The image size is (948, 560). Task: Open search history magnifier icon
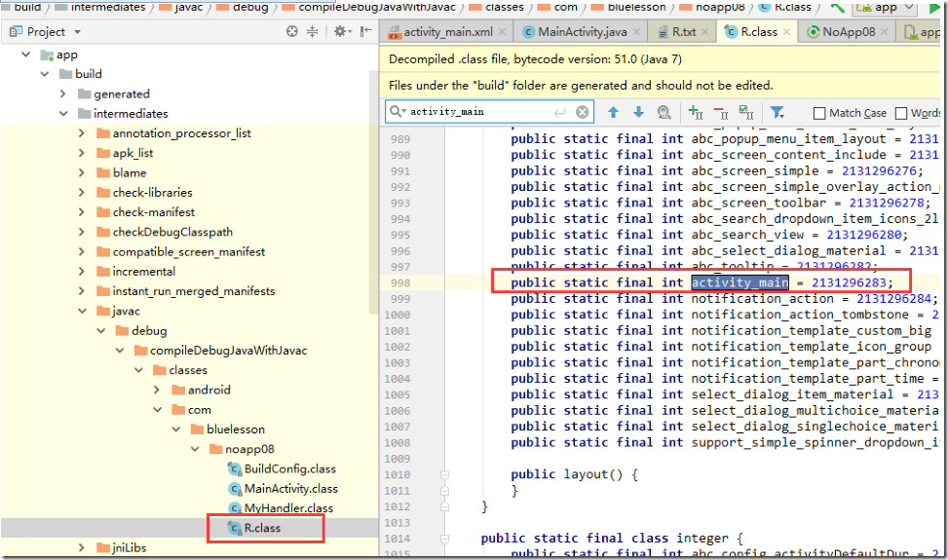tap(398, 111)
